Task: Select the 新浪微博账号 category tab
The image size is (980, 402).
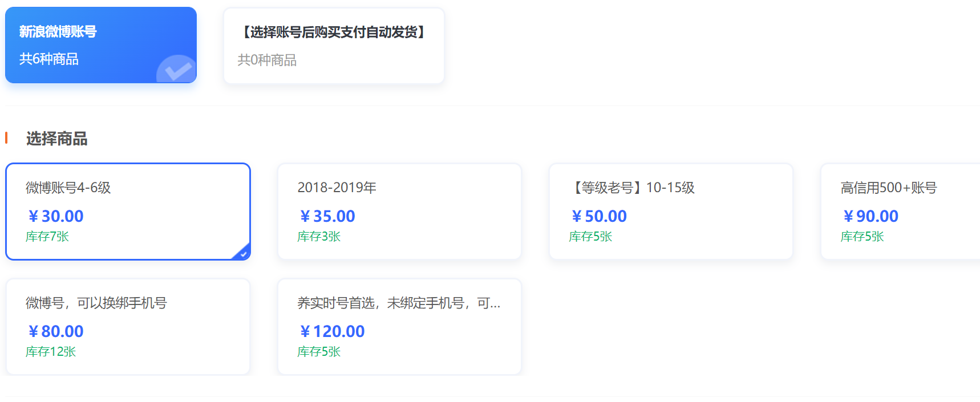Action: (100, 44)
